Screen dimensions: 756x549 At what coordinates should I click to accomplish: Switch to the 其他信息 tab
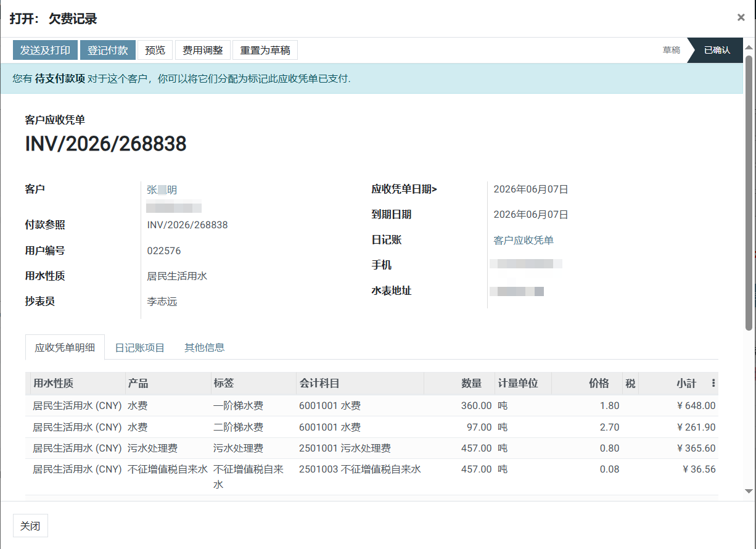coord(205,347)
